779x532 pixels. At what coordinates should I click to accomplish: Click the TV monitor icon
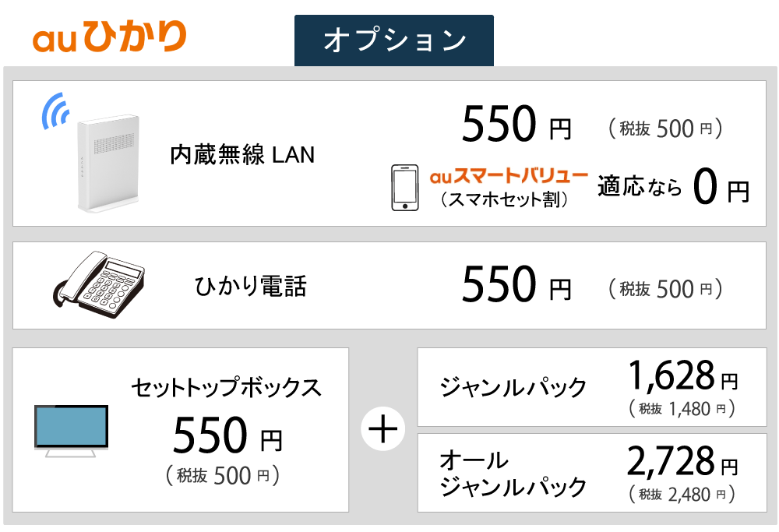pyautogui.click(x=71, y=431)
